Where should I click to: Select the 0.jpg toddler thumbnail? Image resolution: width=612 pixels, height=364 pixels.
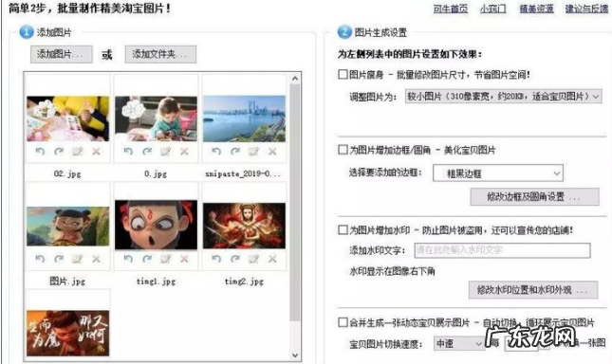[157, 118]
